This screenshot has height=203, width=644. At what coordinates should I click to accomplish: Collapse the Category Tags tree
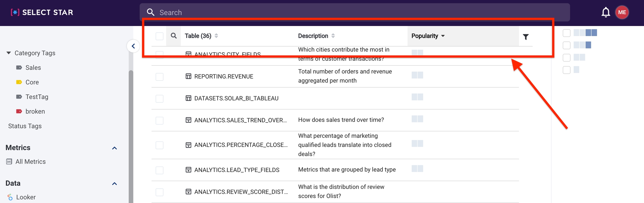point(9,53)
